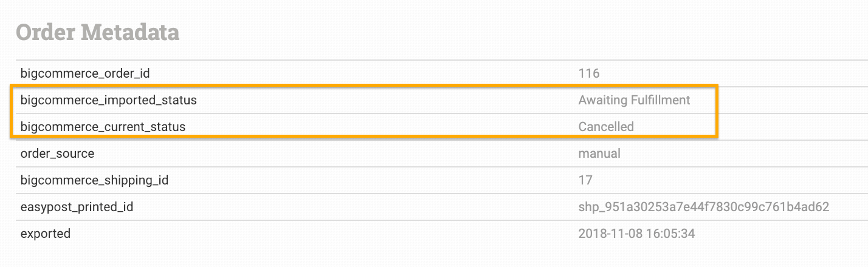The image size is (868, 267).
Task: Click the bigcommerce_order_id key label
Action: point(85,73)
